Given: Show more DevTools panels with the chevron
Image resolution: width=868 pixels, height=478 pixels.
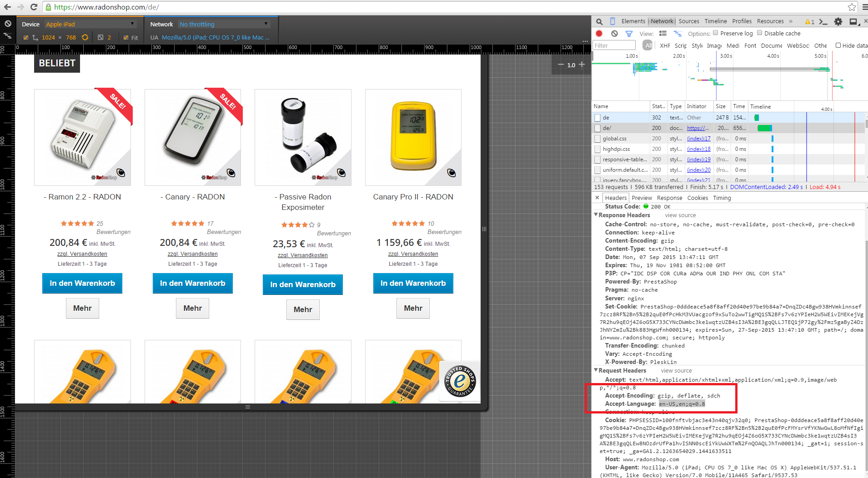Looking at the screenshot, I should [791, 21].
